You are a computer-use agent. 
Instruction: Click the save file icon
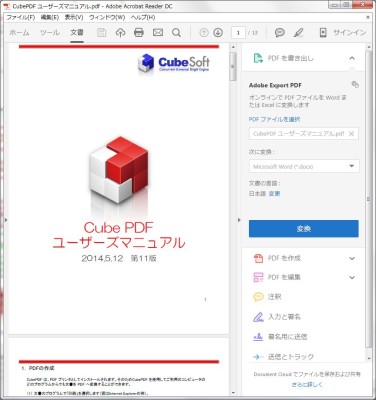(x=102, y=33)
